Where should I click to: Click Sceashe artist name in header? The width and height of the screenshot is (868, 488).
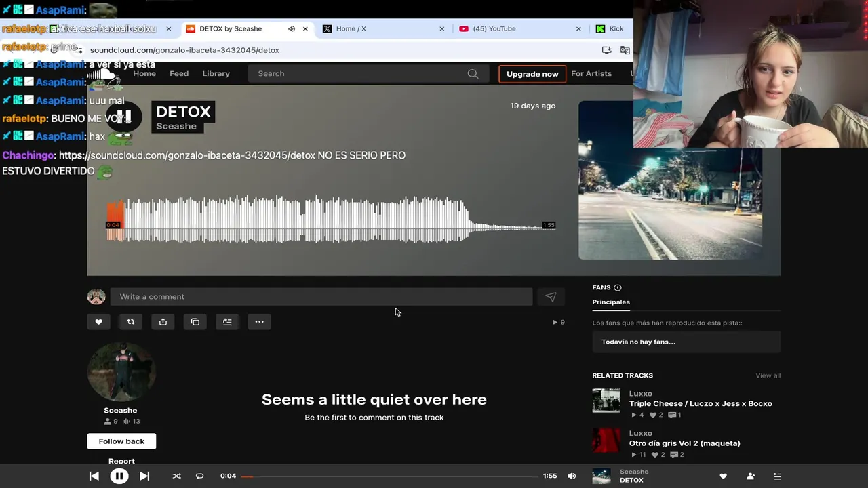click(x=176, y=126)
